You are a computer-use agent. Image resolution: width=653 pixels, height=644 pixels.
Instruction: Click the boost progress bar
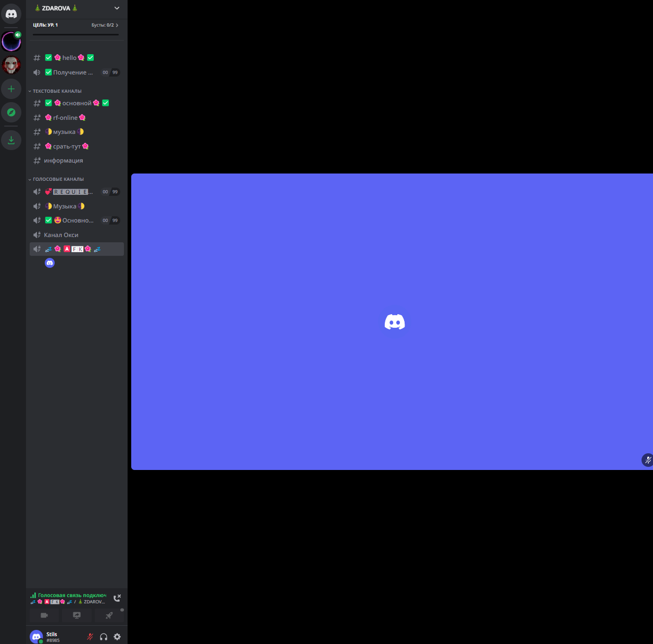76,35
